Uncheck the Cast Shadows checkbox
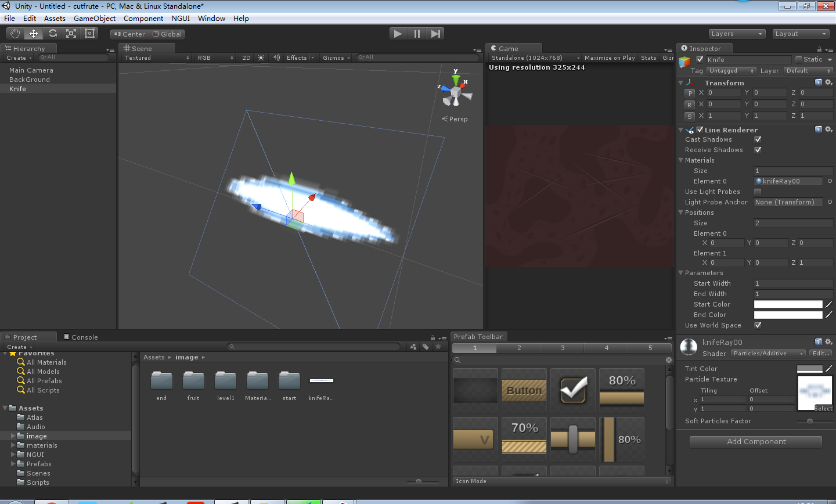Viewport: 836px width, 504px height. point(758,139)
